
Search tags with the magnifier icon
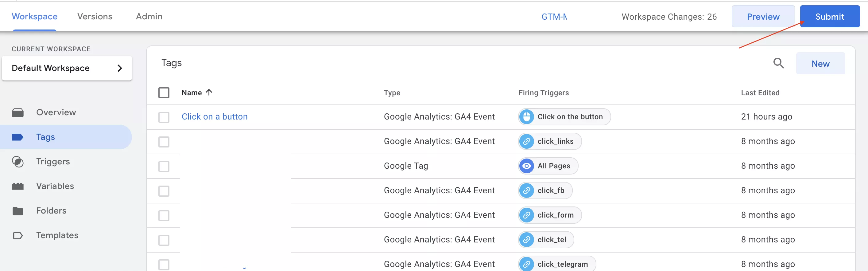coord(778,63)
